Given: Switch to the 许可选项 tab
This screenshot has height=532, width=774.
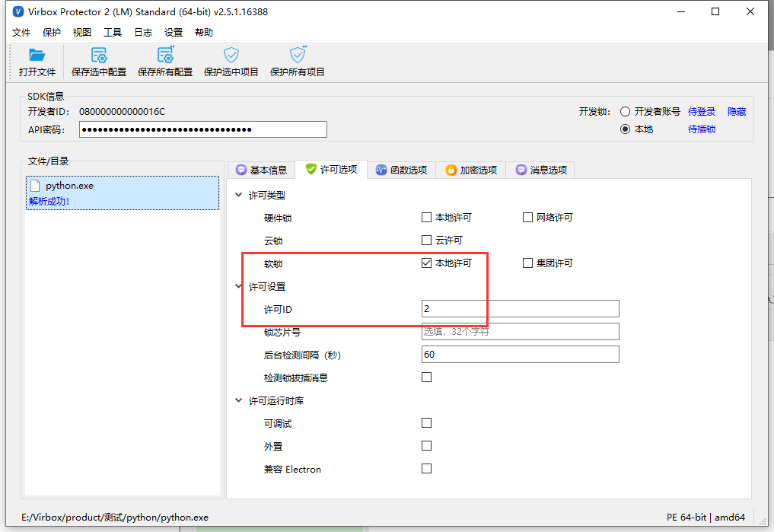Looking at the screenshot, I should click(331, 169).
